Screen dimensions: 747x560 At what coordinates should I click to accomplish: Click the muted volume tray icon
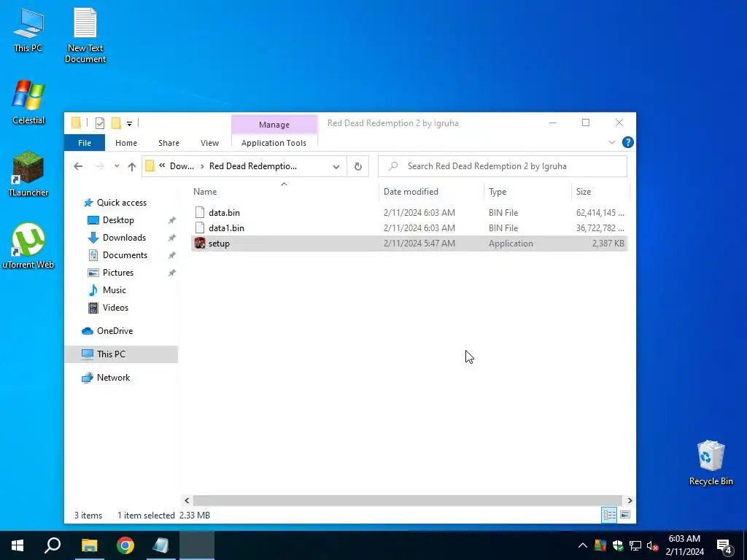[653, 545]
